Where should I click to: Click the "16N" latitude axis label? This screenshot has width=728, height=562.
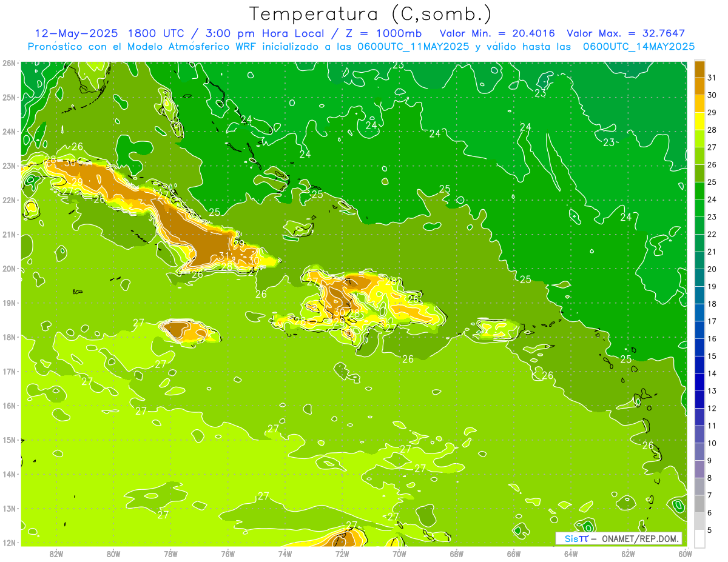tap(9, 406)
